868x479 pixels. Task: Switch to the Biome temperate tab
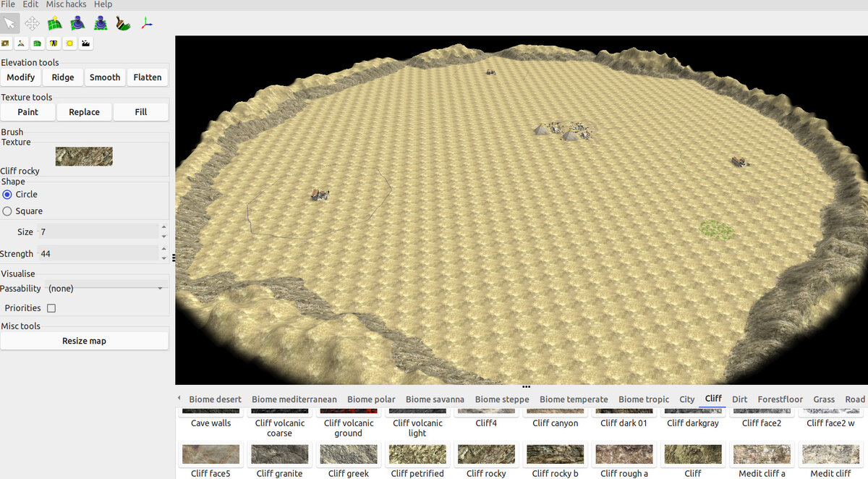[574, 399]
